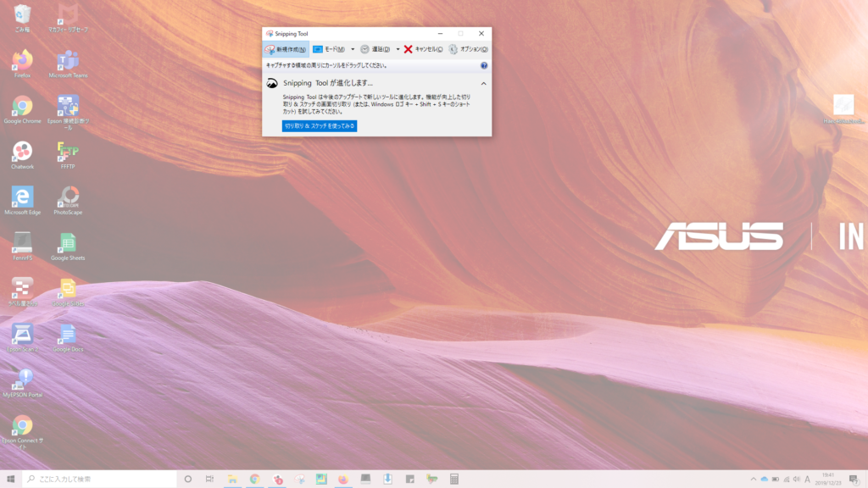Expand the Delay dropdown arrow
This screenshot has width=868, height=488.
click(x=398, y=49)
